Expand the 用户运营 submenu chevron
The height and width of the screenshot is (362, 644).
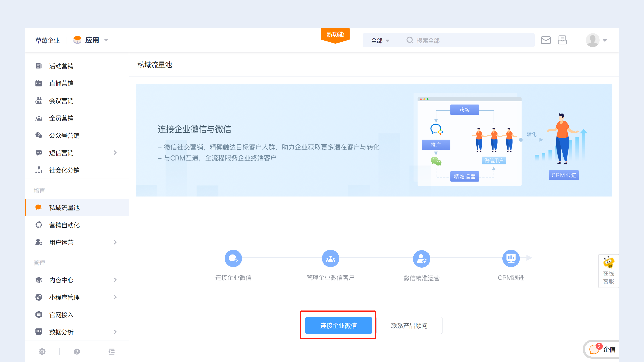pos(115,242)
